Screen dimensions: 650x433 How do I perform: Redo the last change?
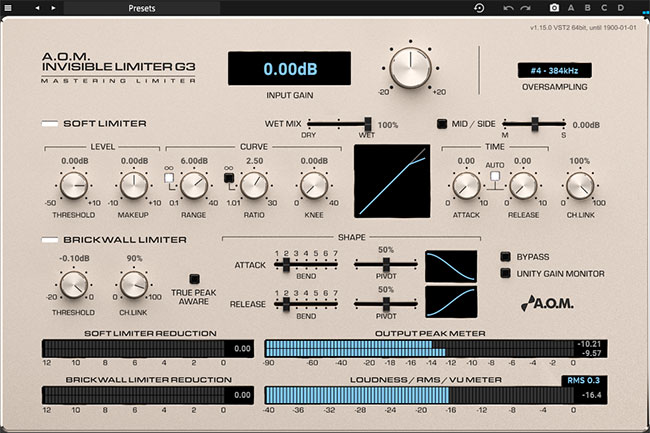(526, 8)
